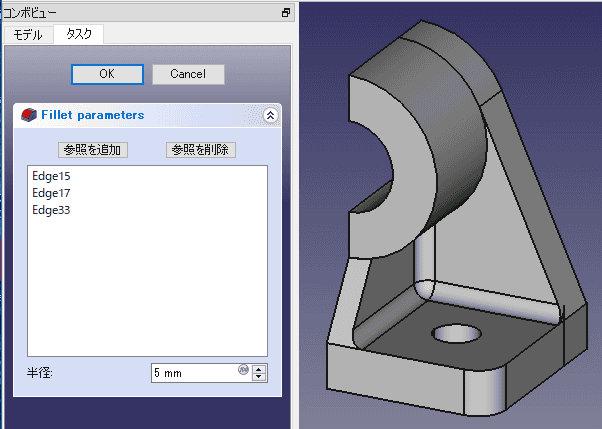The image size is (602, 429).
Task: Click 参照を追加 button
Action: (93, 150)
